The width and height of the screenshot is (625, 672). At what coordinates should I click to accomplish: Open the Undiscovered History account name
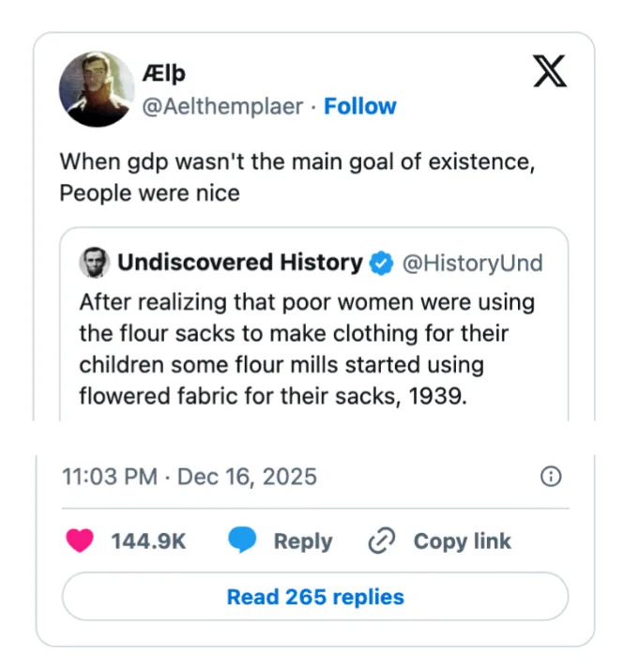(239, 263)
